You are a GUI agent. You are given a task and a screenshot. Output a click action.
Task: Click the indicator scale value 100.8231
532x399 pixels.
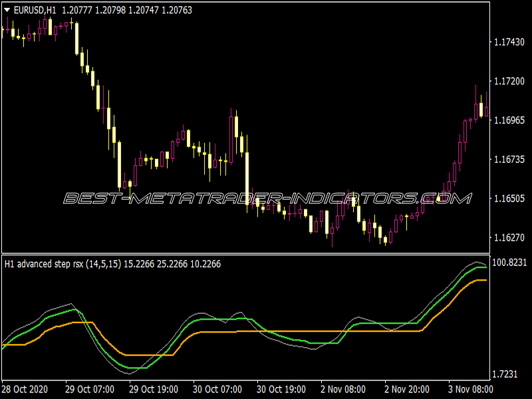point(509,262)
